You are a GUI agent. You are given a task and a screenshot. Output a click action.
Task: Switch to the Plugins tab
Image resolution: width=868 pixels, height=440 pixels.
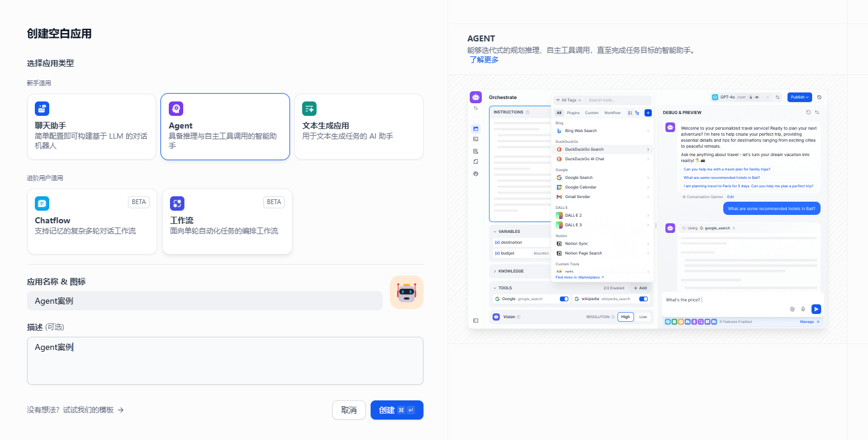pyautogui.click(x=573, y=113)
